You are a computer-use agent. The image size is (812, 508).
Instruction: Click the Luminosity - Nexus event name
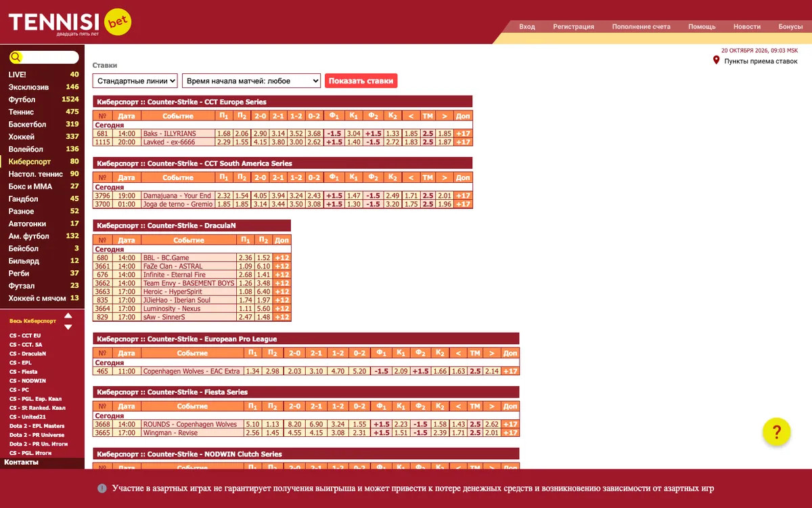172,308
